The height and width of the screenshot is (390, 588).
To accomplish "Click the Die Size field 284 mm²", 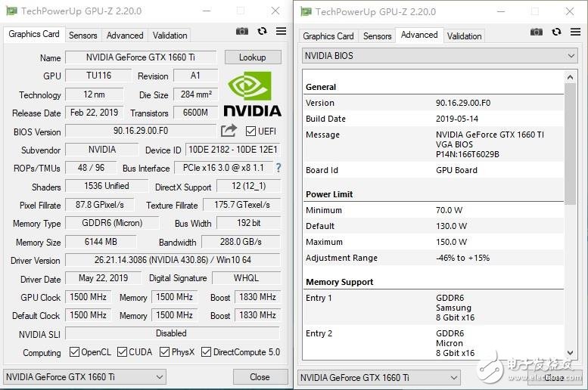I will 195,94.
